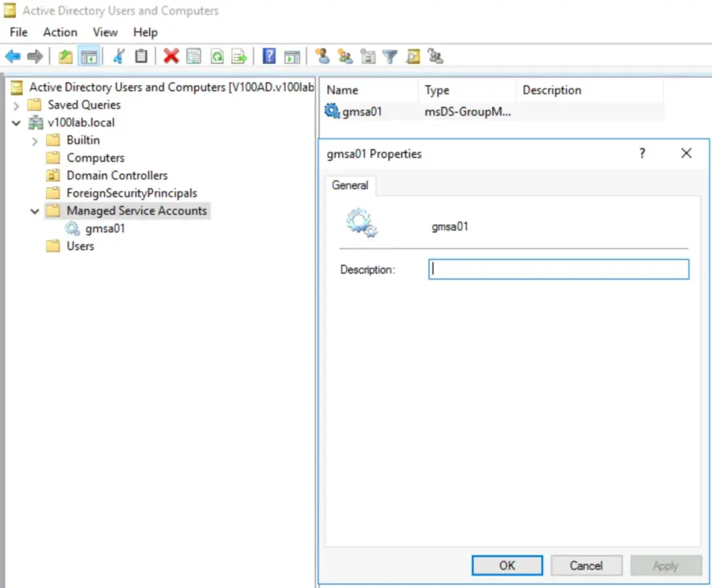This screenshot has height=588, width=712.
Task: Click the Copy clipboard icon
Action: pos(141,56)
